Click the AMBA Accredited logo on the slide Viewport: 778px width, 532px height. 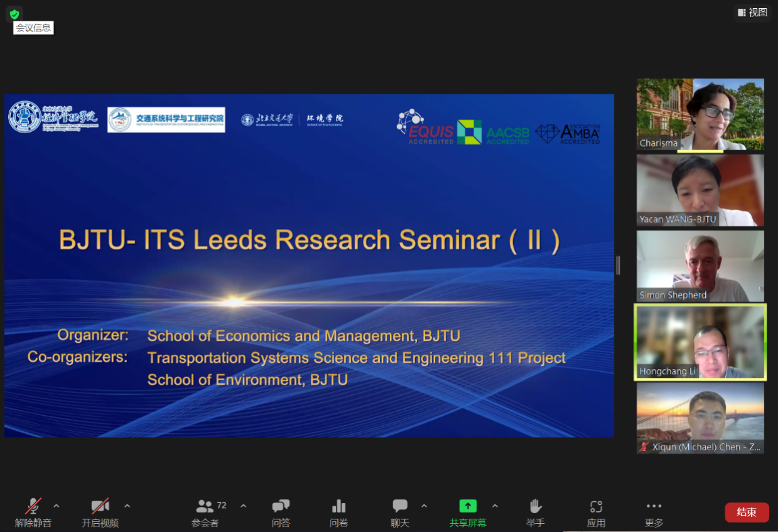click(x=568, y=134)
